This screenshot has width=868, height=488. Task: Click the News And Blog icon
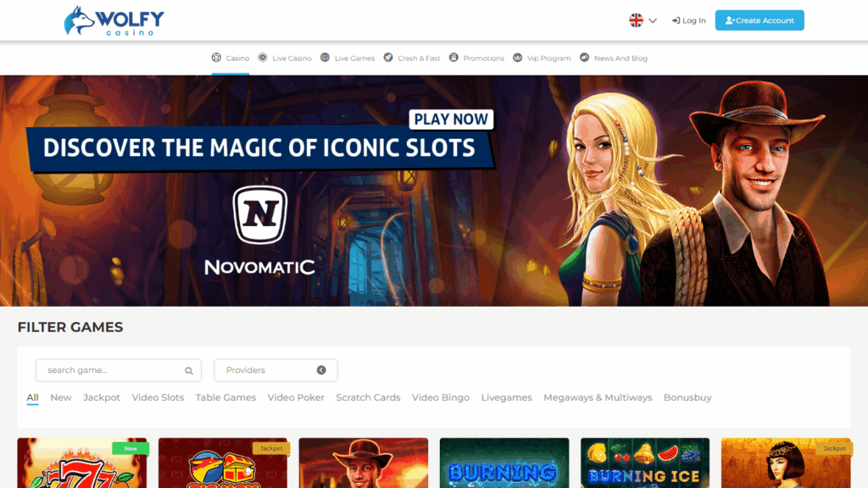coord(585,58)
